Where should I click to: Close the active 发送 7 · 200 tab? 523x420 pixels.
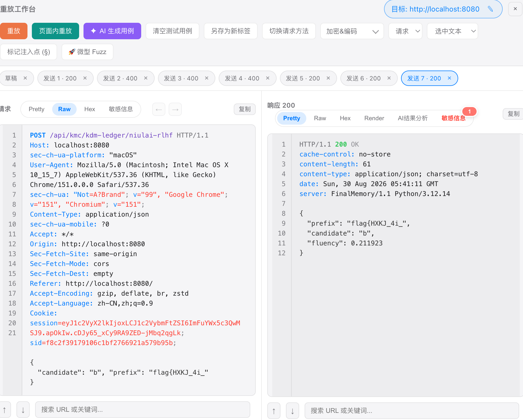(x=450, y=78)
